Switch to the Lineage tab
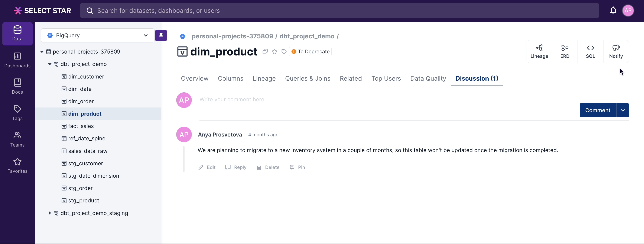This screenshot has height=244, width=644. coord(264,78)
